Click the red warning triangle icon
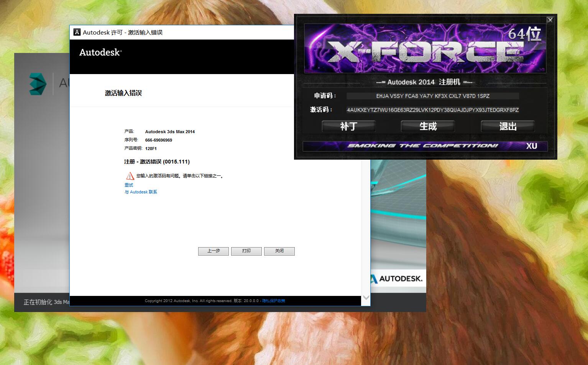This screenshot has width=588, height=365. point(130,176)
